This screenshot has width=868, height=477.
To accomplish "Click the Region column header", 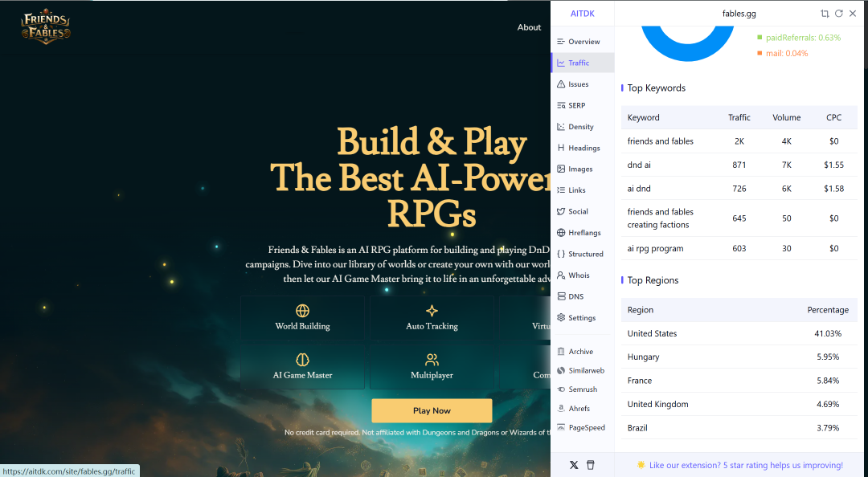I will point(641,310).
